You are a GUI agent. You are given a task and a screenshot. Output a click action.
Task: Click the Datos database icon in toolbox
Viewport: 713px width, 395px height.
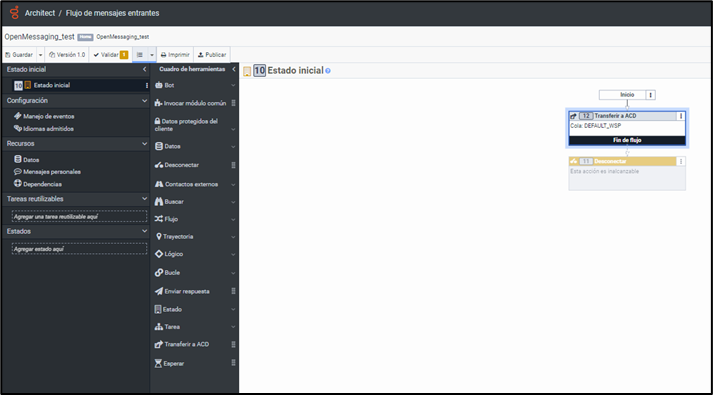pos(159,146)
